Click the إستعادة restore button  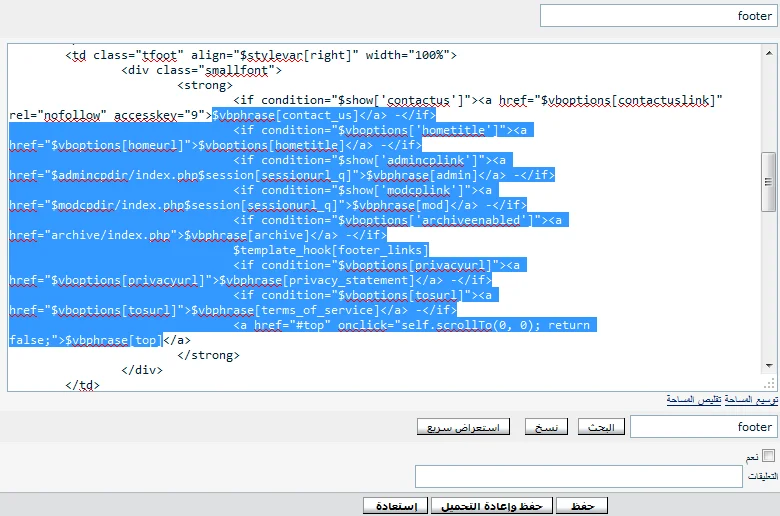(396, 506)
